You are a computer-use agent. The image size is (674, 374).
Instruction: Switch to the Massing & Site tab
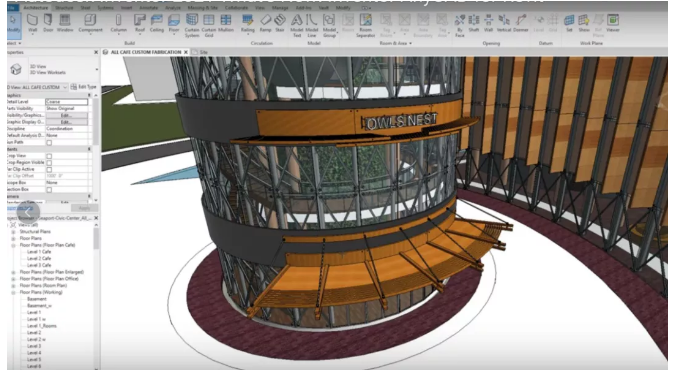[202, 8]
